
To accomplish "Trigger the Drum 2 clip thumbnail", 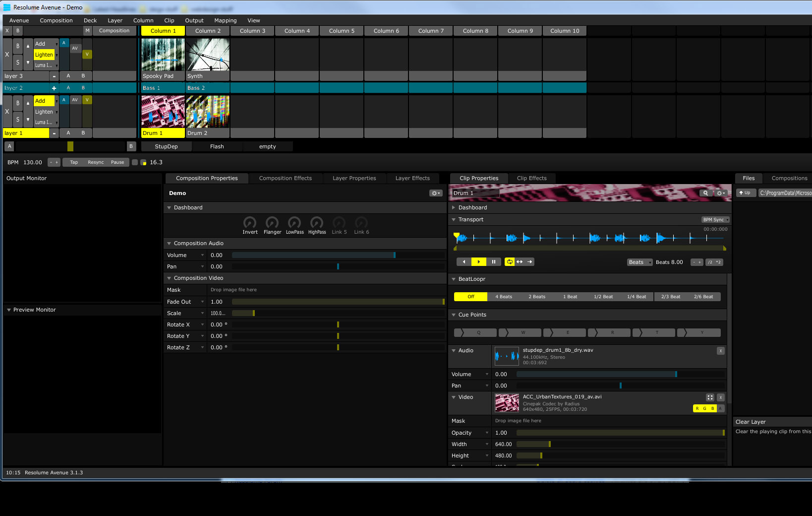I will tap(207, 111).
